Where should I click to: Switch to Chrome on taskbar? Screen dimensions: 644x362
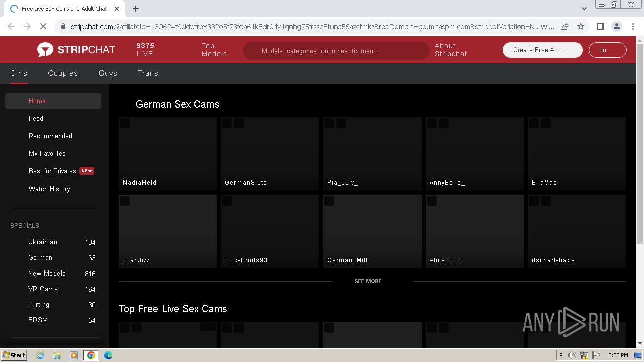pos(91,355)
